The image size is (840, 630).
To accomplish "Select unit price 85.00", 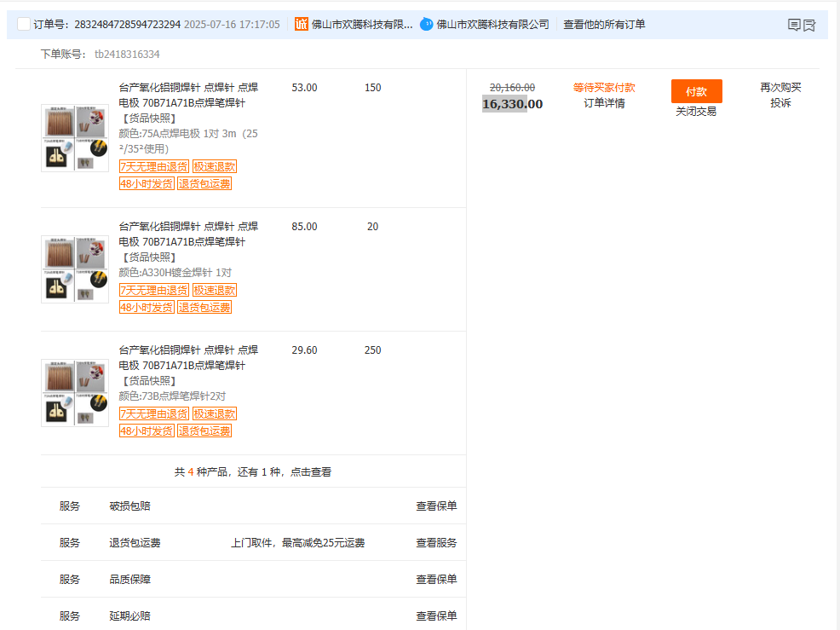I will tap(304, 226).
